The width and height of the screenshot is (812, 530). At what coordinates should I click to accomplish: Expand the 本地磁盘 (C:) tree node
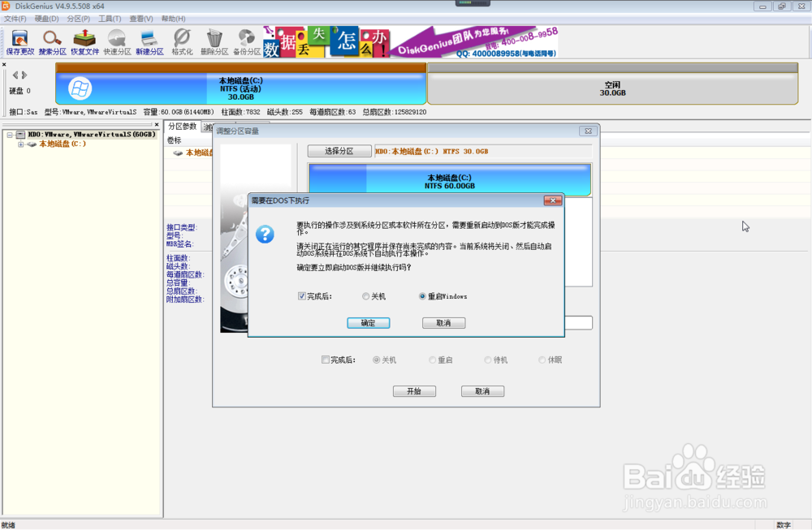[x=21, y=144]
